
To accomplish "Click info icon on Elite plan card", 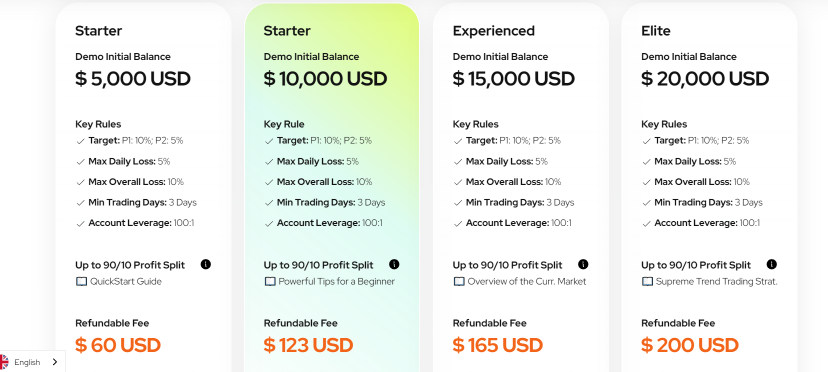I will pos(771,264).
